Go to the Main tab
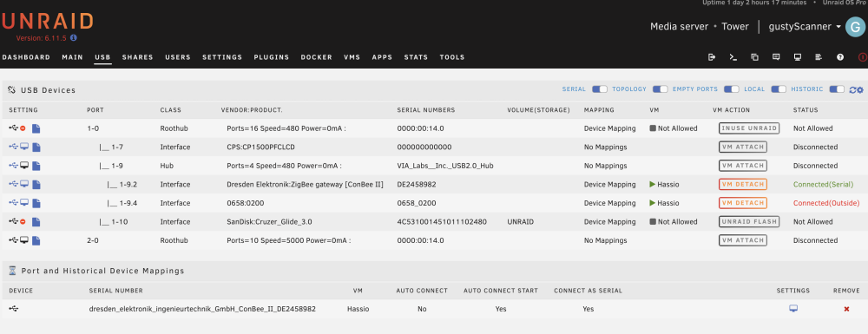868x334 pixels. [73, 57]
